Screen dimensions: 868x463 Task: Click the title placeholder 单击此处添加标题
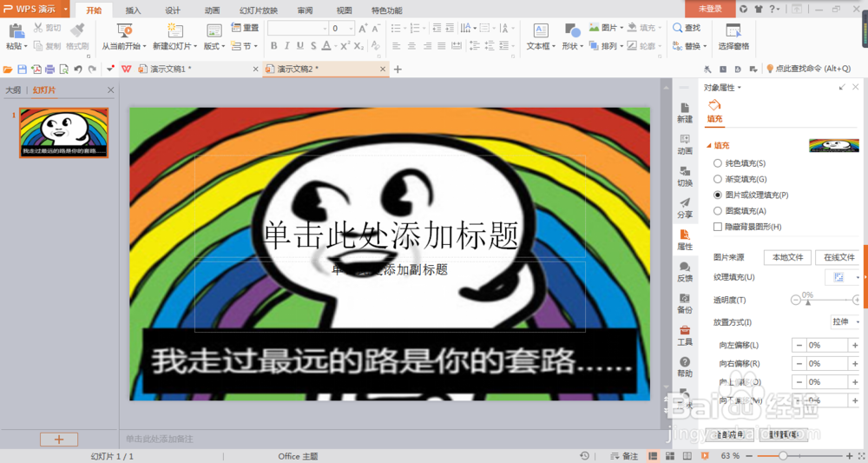pos(391,235)
